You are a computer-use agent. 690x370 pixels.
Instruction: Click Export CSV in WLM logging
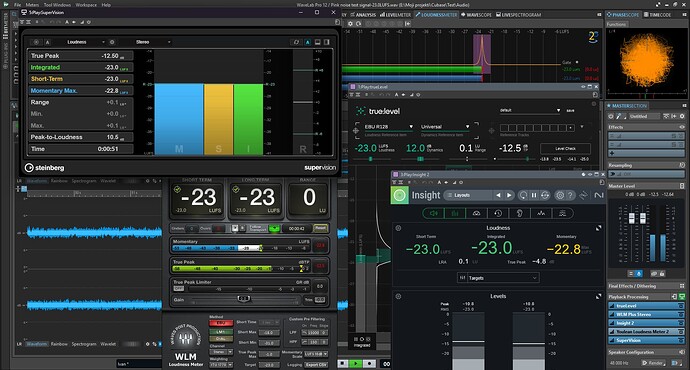[316, 365]
